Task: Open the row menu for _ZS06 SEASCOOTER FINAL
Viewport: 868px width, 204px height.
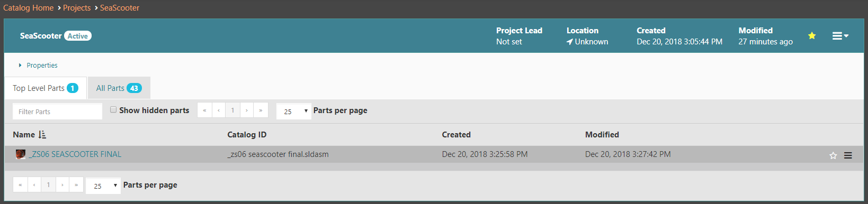Action: click(x=848, y=155)
